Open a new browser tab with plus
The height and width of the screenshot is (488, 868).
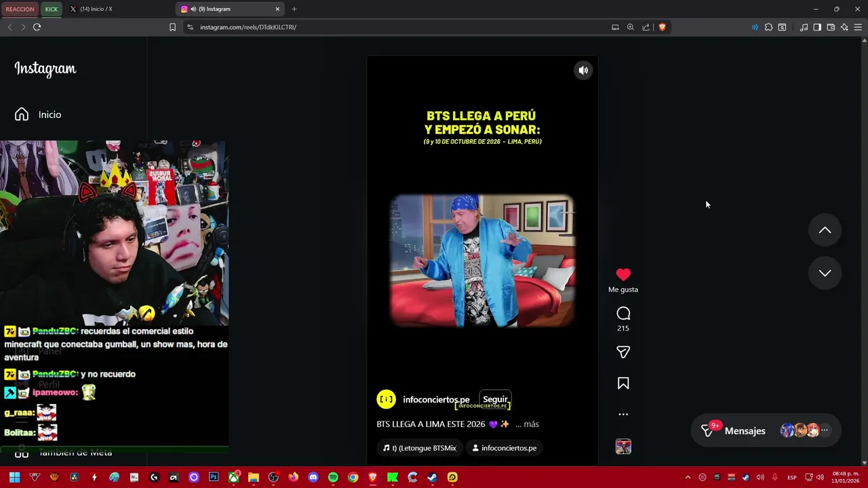pos(294,9)
